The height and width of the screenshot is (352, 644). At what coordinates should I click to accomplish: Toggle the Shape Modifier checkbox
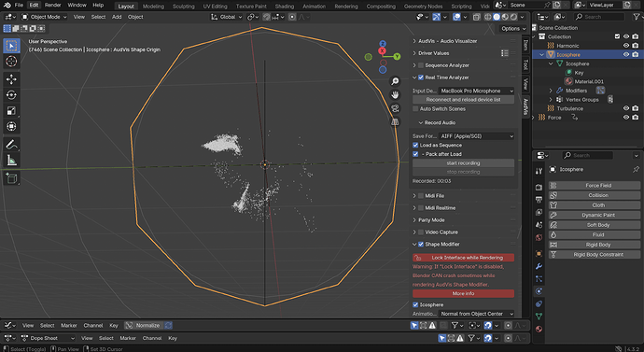[x=421, y=244]
